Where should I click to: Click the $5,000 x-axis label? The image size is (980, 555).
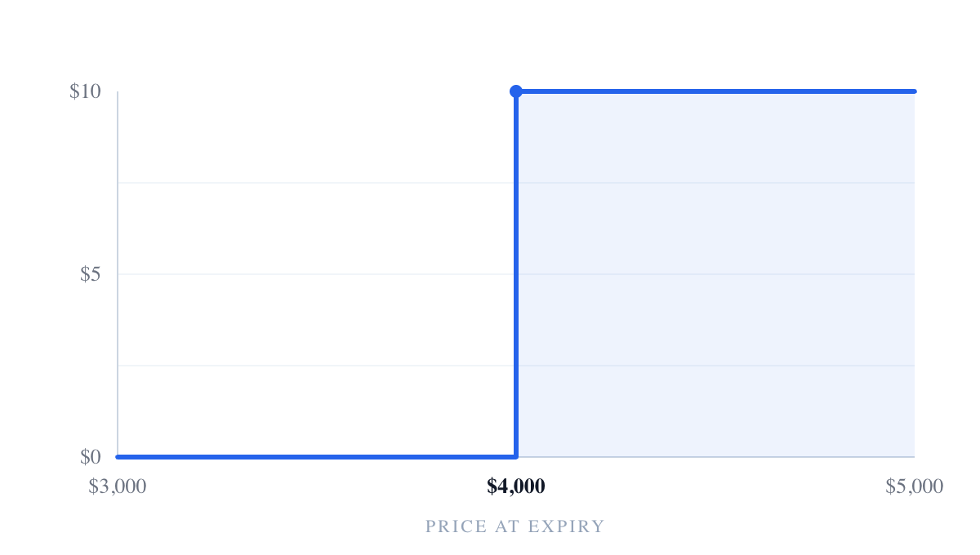[915, 486]
